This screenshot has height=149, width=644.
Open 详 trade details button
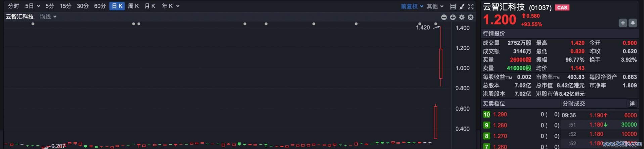tap(632, 104)
